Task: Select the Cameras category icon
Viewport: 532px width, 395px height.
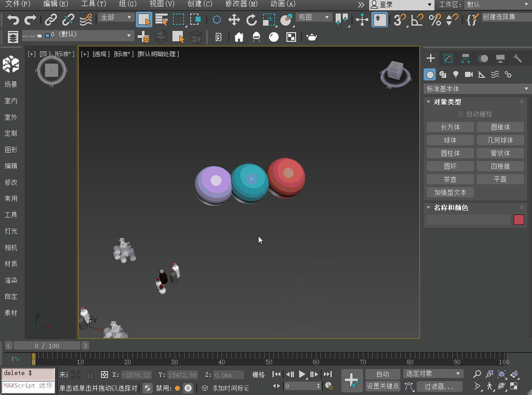Action: [x=469, y=74]
